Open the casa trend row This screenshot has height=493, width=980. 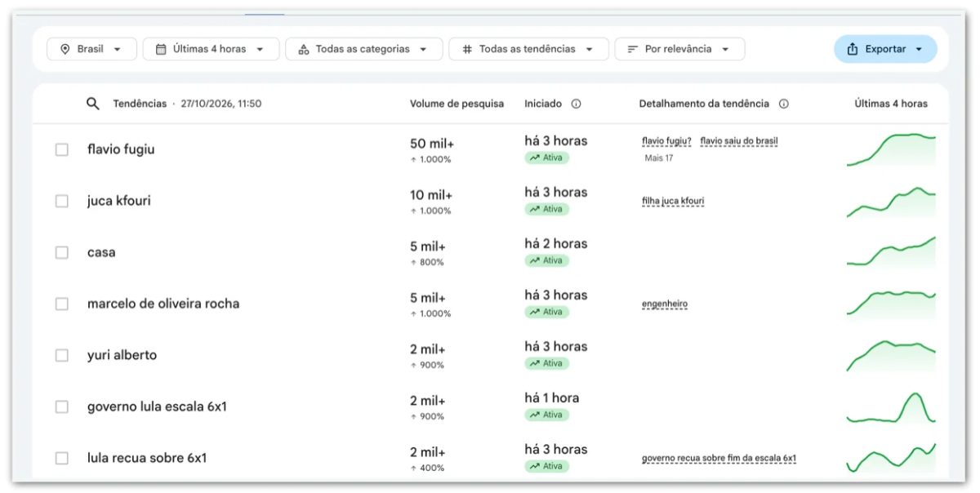coord(101,252)
